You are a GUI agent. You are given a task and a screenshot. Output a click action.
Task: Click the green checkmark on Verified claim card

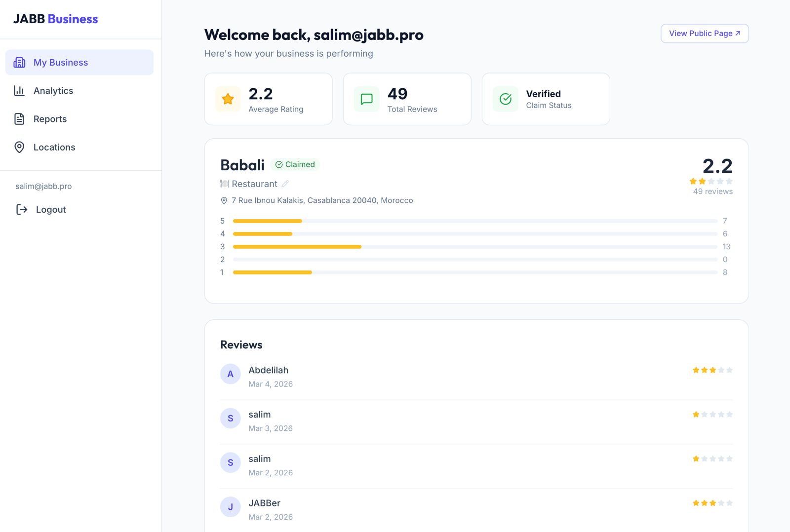click(x=505, y=99)
